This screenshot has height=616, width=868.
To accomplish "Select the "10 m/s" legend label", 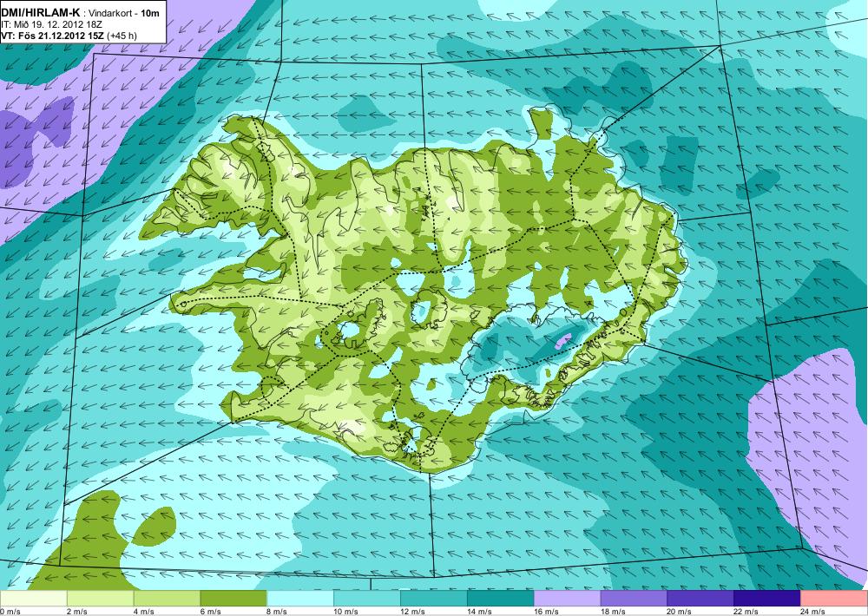I will point(346,612).
